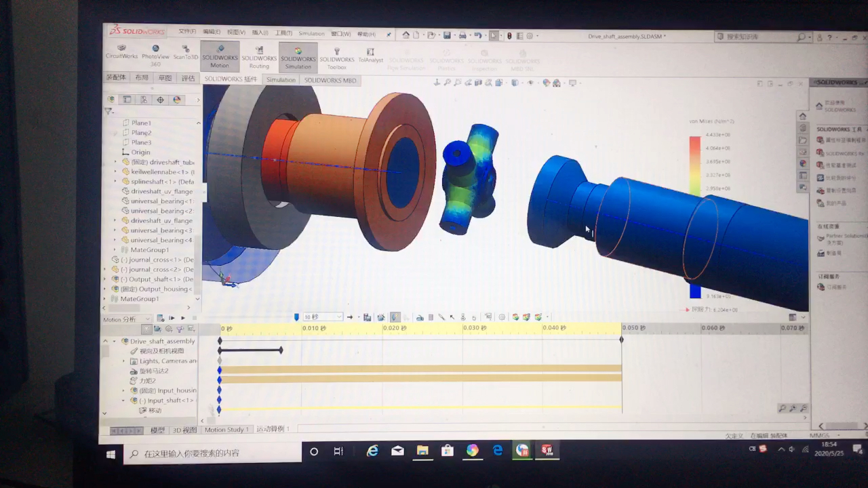Toggle the Filter Driving button
868x488 pixels.
pos(169,329)
